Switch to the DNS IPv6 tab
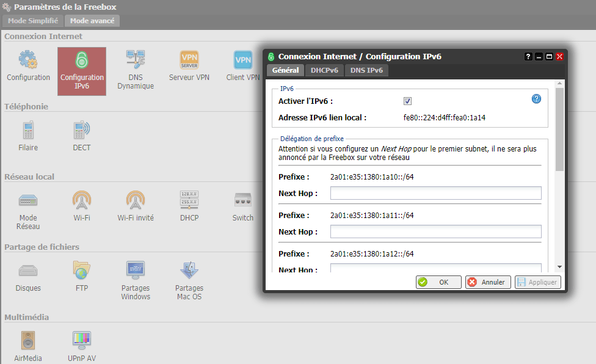 (366, 71)
